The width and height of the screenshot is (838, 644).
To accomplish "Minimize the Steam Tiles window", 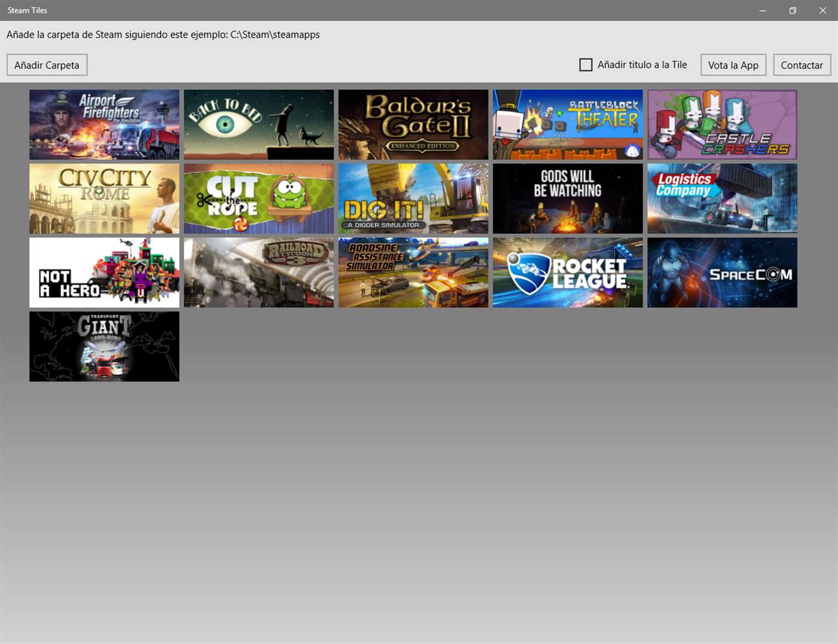I will point(763,10).
